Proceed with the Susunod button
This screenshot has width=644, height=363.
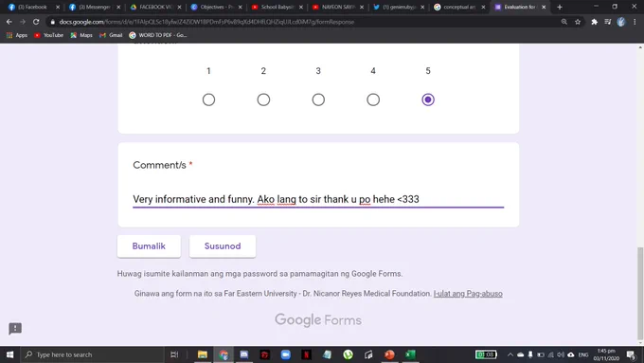coord(223,246)
